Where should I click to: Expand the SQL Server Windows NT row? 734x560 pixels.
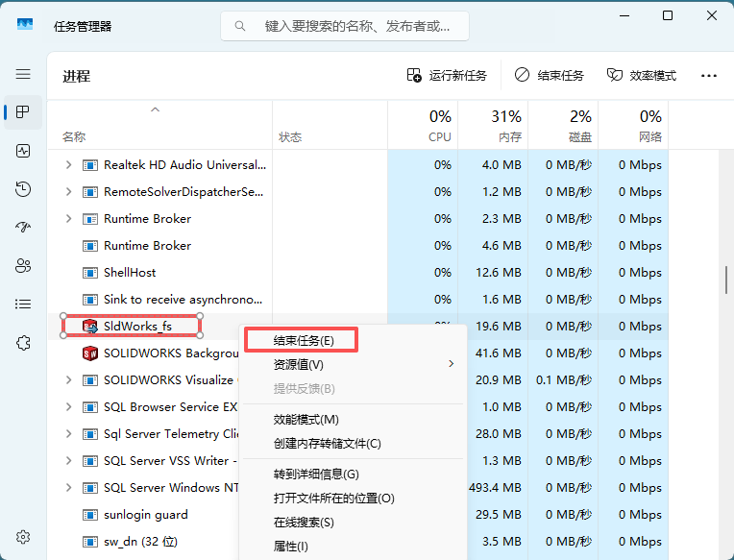coord(69,488)
